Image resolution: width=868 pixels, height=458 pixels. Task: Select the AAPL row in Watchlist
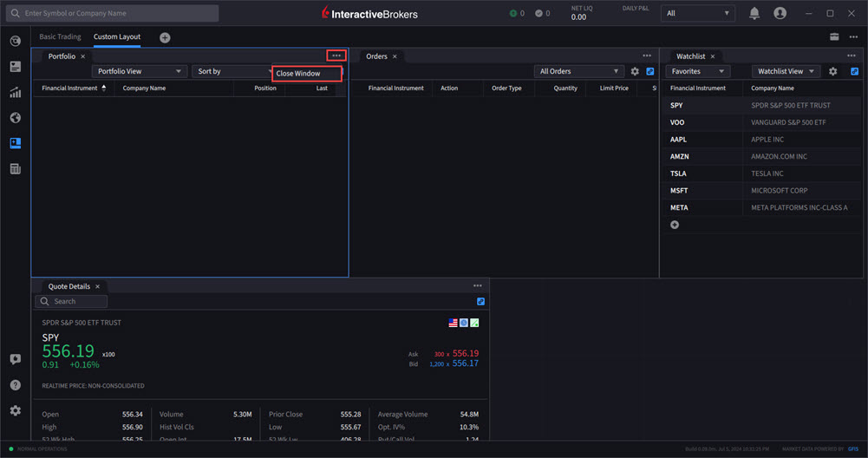761,140
